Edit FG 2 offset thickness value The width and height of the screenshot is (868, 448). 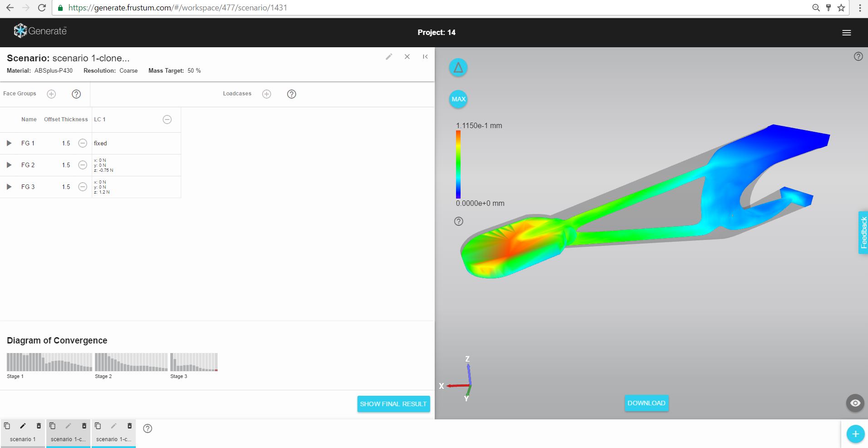pos(66,165)
